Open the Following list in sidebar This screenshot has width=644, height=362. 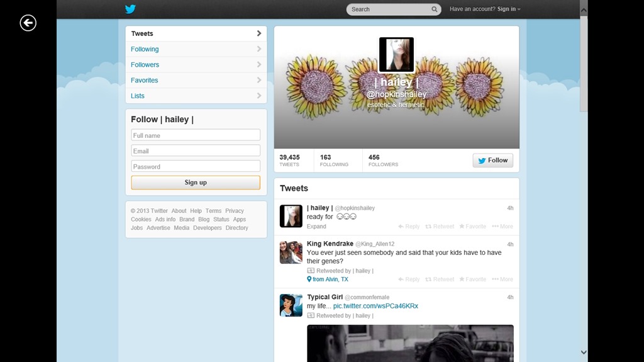196,49
